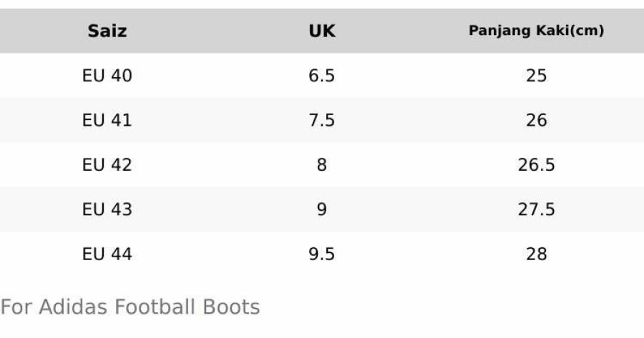Screen dimensions: 644x338
Task: Click UK size 8 cell
Action: click(x=321, y=165)
